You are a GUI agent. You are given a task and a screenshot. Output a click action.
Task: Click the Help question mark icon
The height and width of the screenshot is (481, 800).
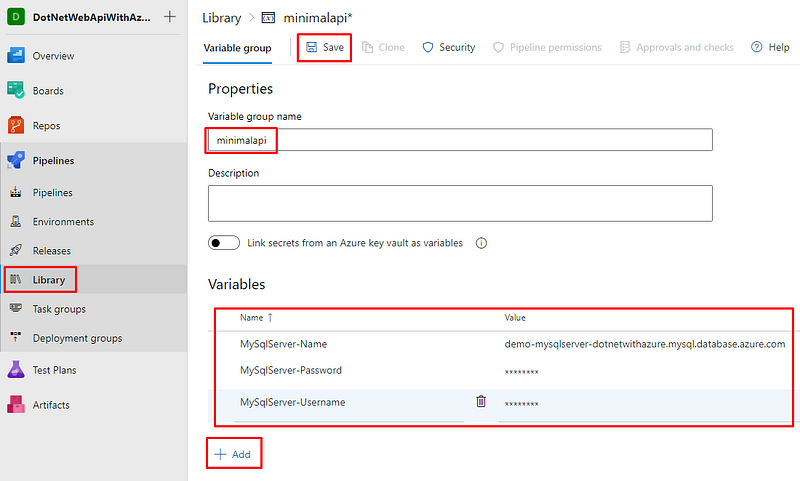pyautogui.click(x=757, y=47)
